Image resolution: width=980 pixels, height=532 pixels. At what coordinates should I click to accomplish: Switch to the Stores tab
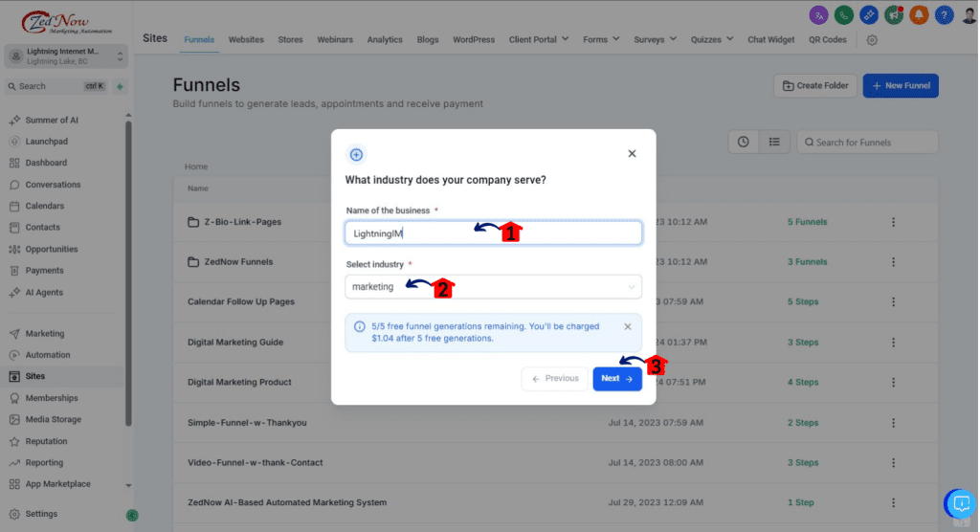pyautogui.click(x=290, y=39)
